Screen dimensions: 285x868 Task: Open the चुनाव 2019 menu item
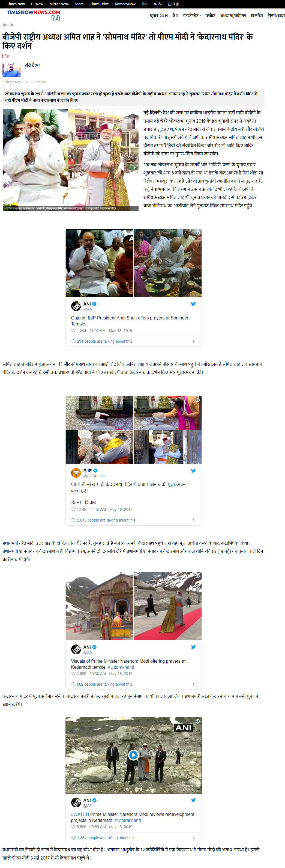coord(159,16)
